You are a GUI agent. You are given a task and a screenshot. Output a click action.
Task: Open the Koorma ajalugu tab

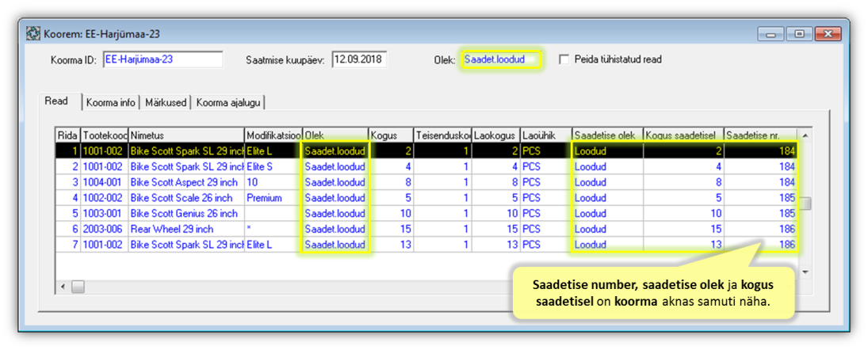(230, 103)
